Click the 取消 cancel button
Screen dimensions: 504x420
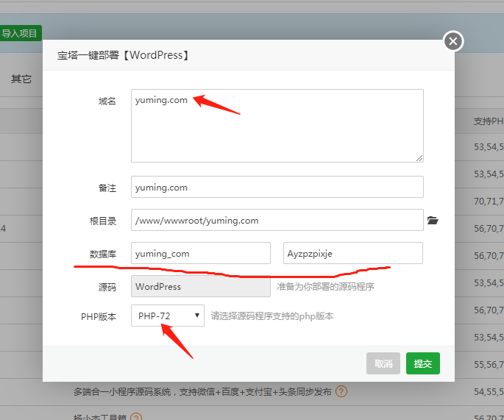(383, 363)
